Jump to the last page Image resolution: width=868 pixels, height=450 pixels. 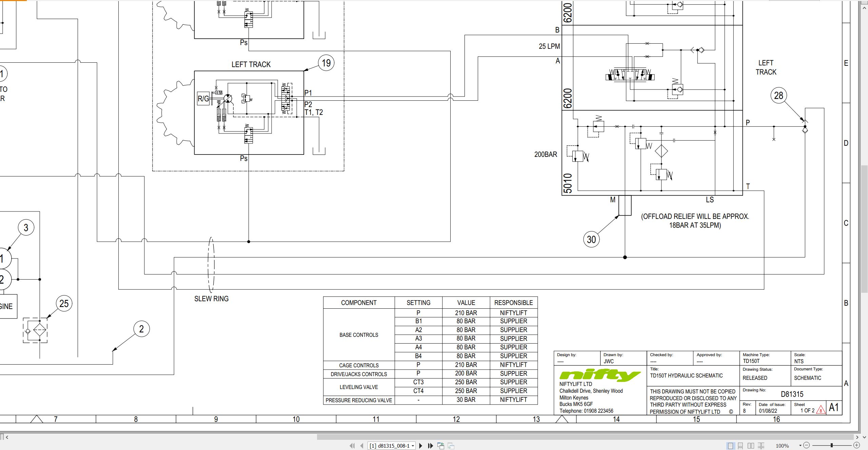click(430, 446)
